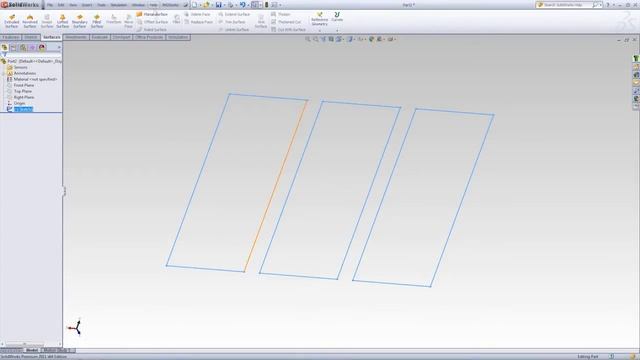Screen dimensions: 640x360
Task: Click the Zoom to Area view icon
Action: [316, 39]
